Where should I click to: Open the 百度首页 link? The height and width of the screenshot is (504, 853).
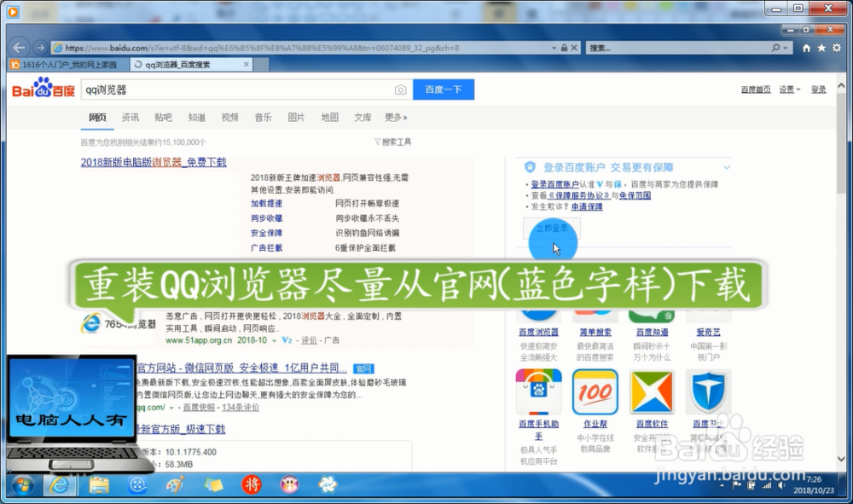[756, 90]
